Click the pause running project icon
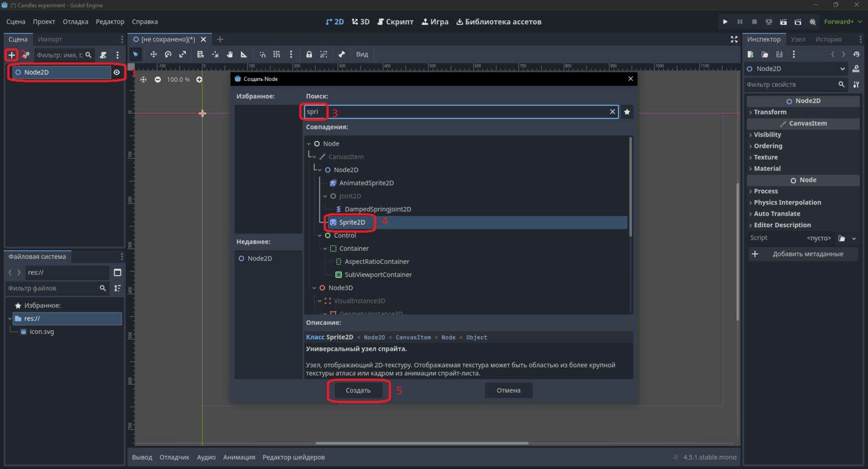Image resolution: width=868 pixels, height=469 pixels. pyautogui.click(x=740, y=21)
